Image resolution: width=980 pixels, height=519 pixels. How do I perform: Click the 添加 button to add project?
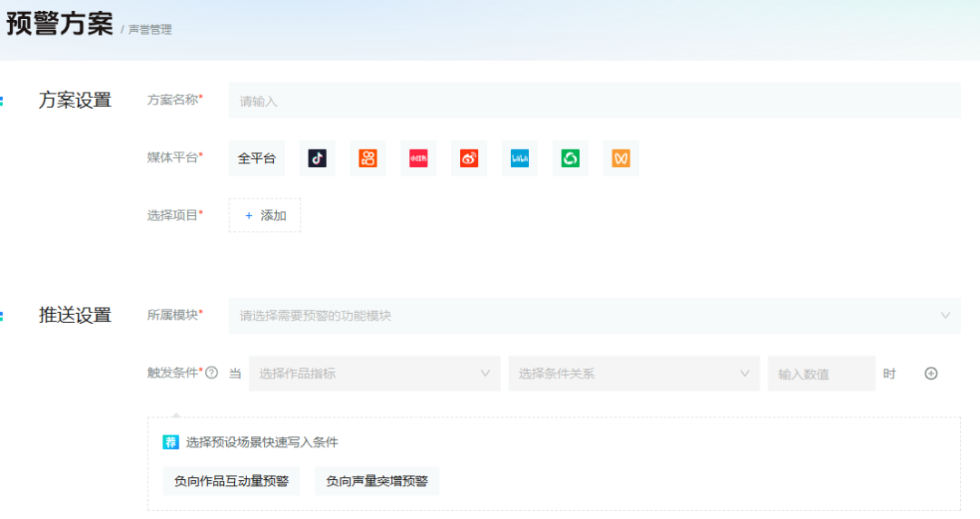pos(265,215)
